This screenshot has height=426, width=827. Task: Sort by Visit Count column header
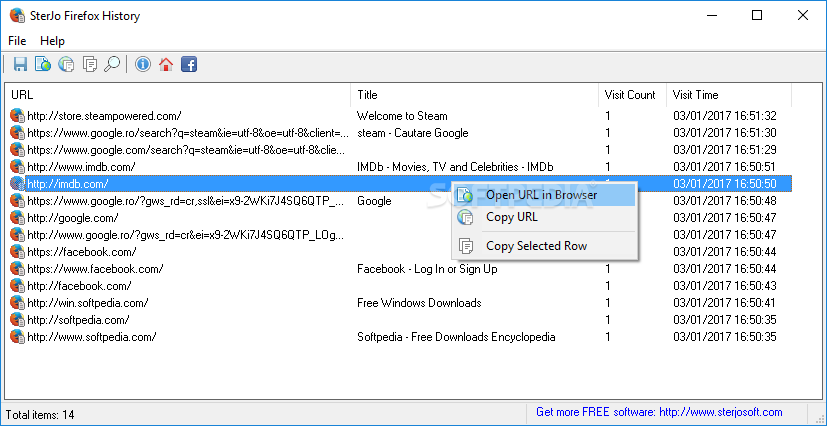630,95
